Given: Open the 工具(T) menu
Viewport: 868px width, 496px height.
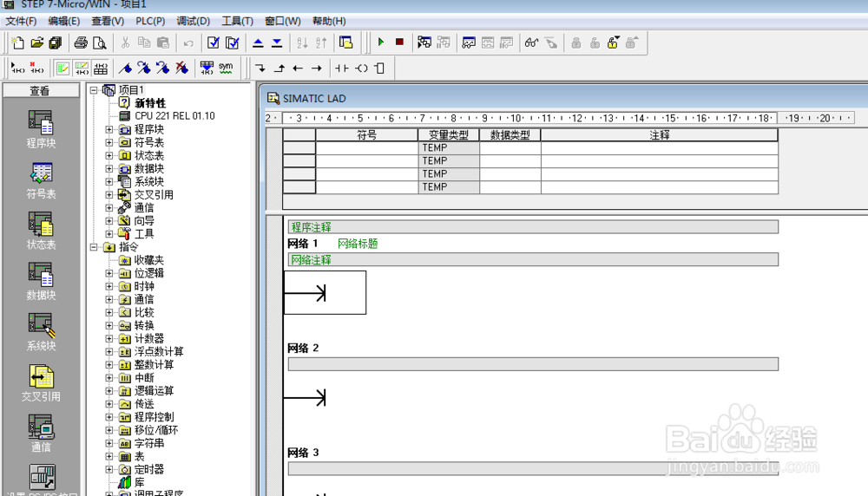Looking at the screenshot, I should (238, 21).
